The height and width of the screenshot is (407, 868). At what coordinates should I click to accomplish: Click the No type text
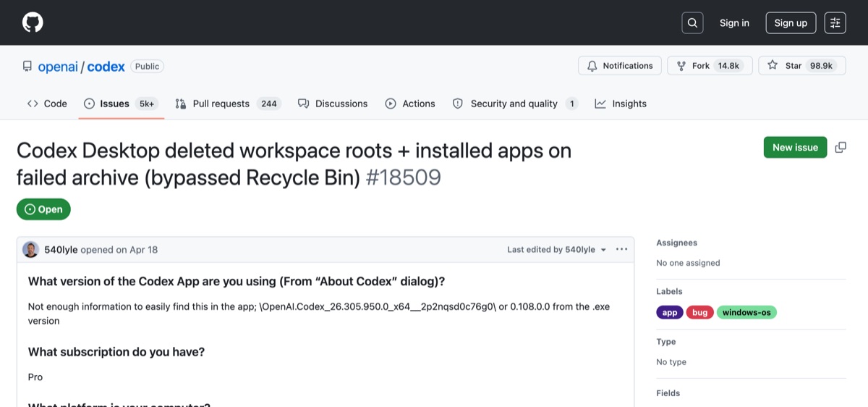[671, 362]
